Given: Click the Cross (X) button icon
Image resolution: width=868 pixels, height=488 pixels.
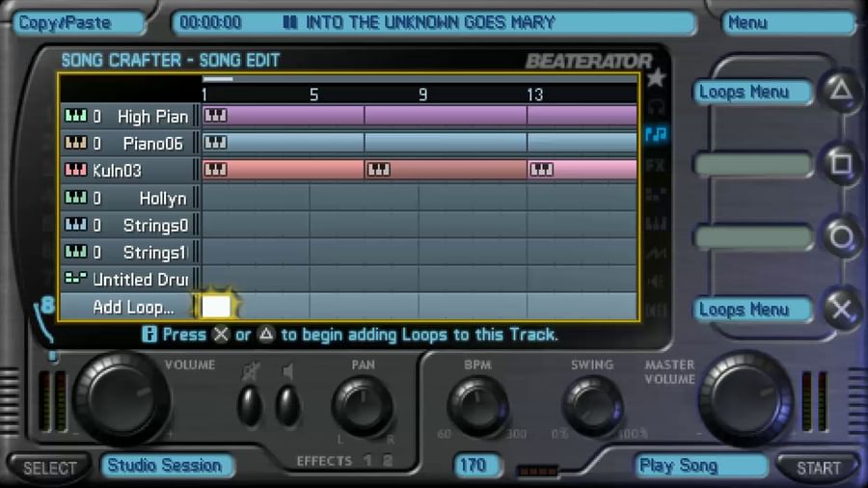Looking at the screenshot, I should click(841, 310).
